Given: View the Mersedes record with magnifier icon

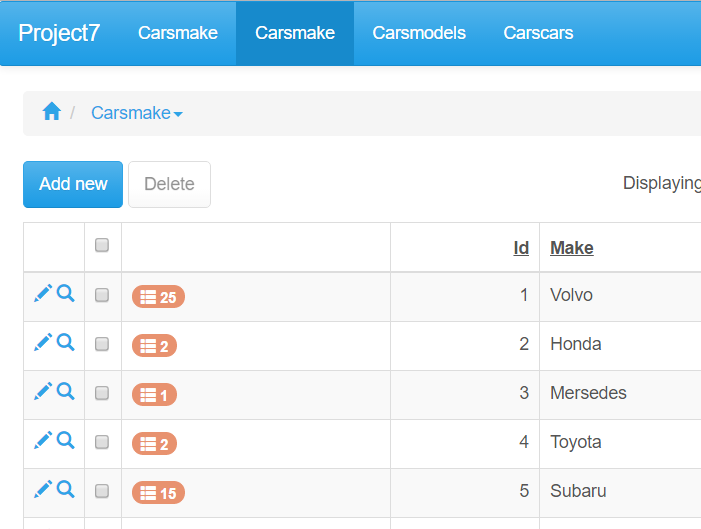Looking at the screenshot, I should [65, 391].
